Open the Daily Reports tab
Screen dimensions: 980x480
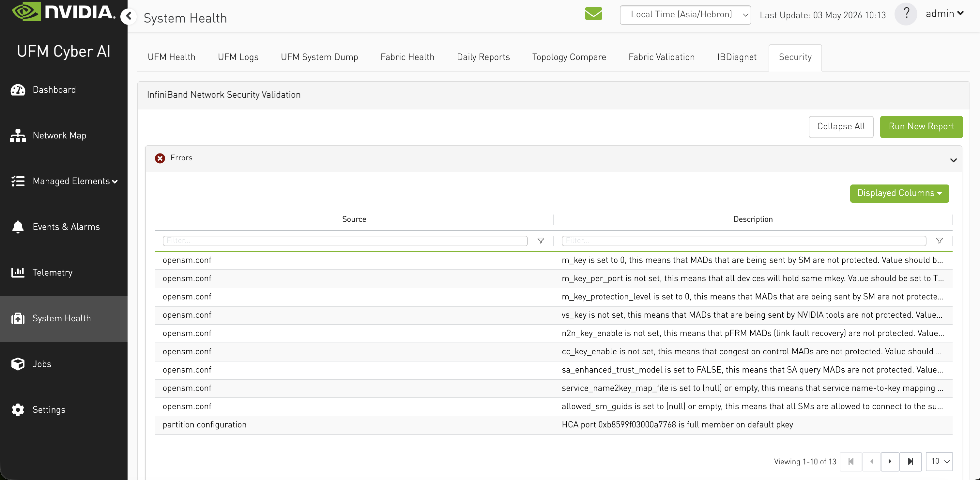click(483, 57)
